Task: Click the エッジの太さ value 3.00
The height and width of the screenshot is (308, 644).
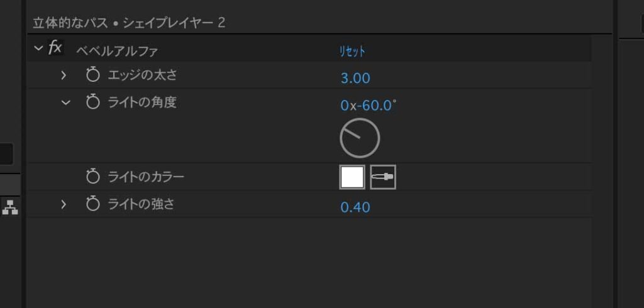Action: [x=355, y=78]
